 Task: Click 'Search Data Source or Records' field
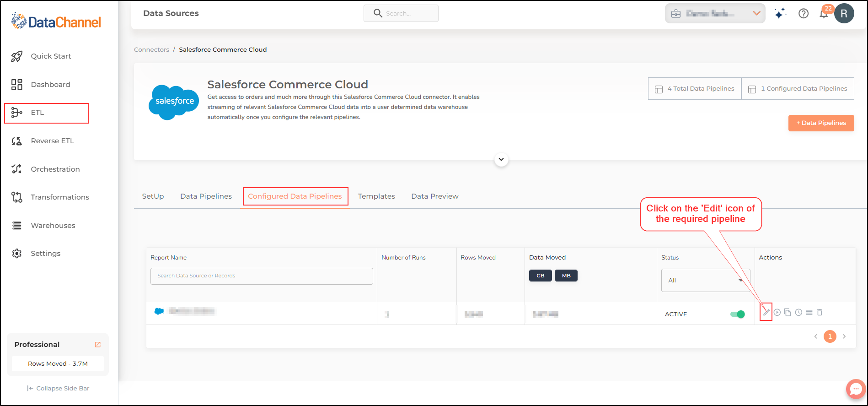(262, 276)
